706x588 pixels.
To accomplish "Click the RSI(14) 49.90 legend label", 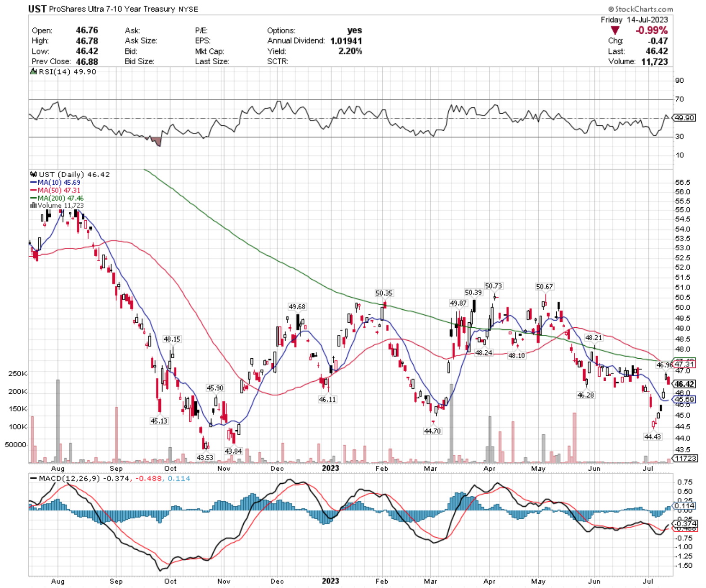I will pyautogui.click(x=63, y=71).
